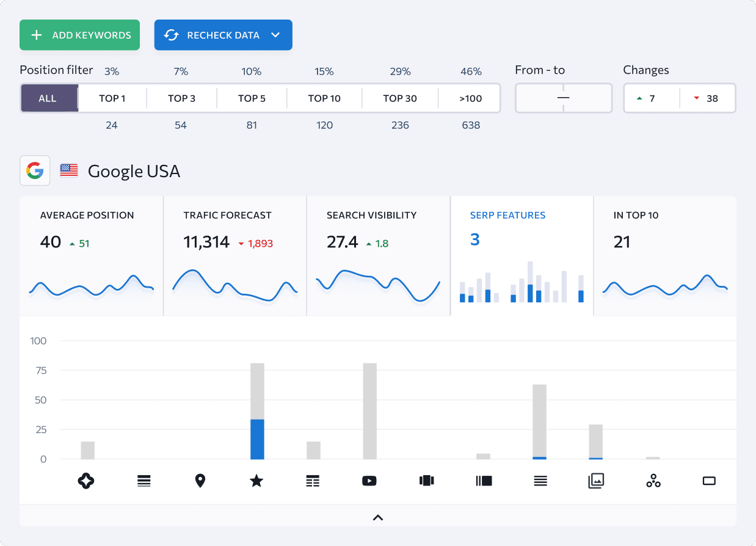Toggle the >100 position filter
756x546 pixels.
click(470, 98)
